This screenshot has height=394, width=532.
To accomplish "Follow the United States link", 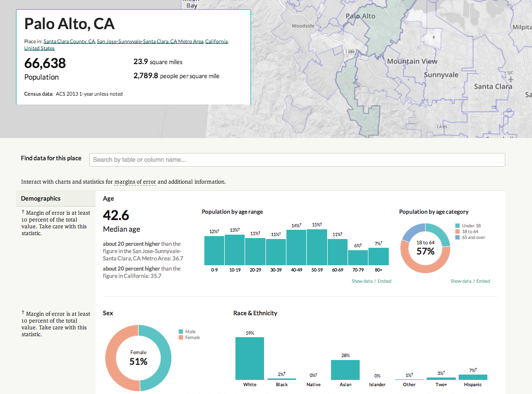I will point(39,48).
